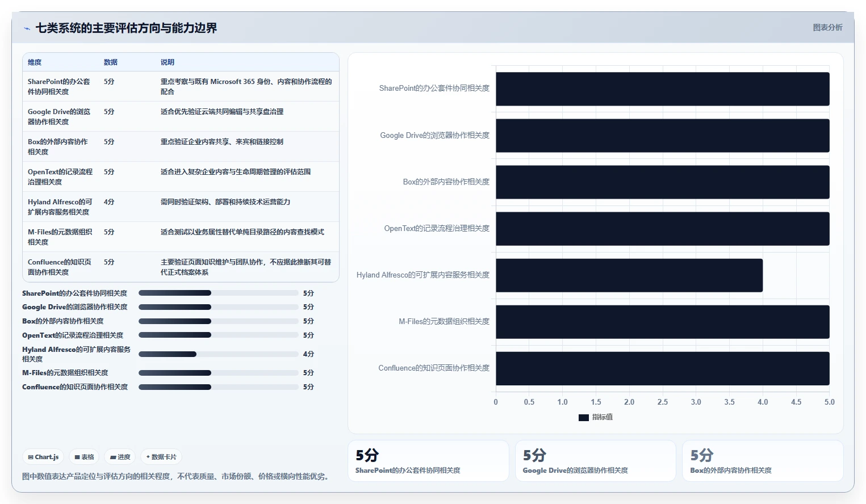The height and width of the screenshot is (504, 866).
Task: Click the 说明 column header
Action: pos(168,62)
